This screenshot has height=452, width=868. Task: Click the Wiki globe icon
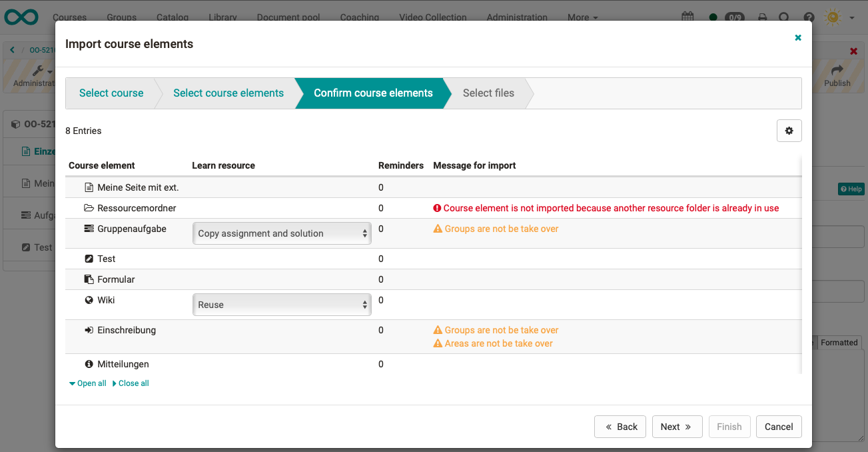pos(89,300)
